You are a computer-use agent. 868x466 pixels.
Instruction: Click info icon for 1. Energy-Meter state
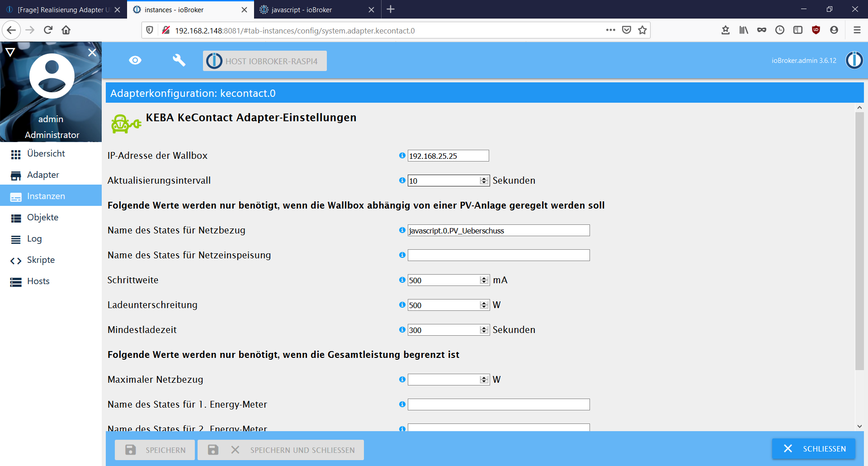[402, 404]
